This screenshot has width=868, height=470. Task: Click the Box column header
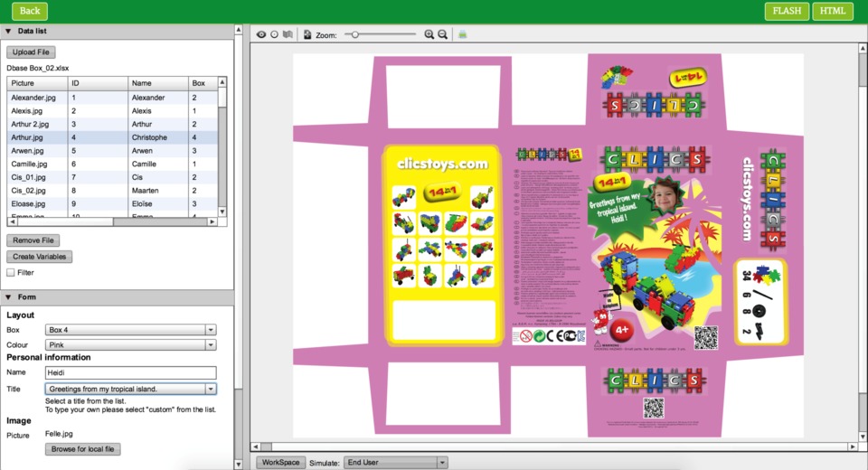point(203,83)
